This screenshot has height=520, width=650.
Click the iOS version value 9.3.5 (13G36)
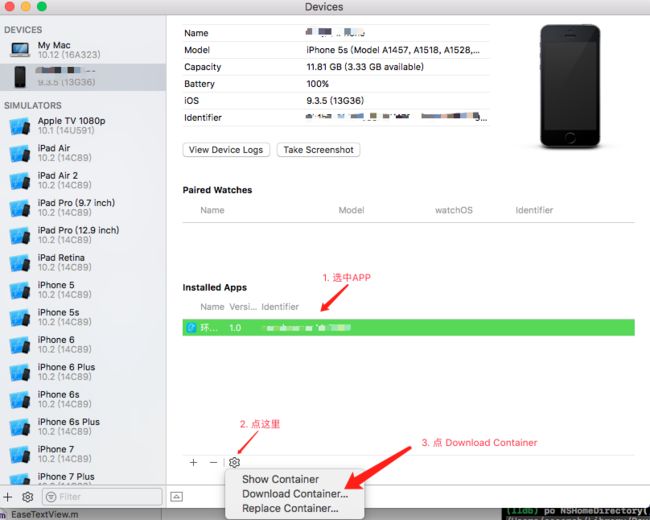click(335, 101)
